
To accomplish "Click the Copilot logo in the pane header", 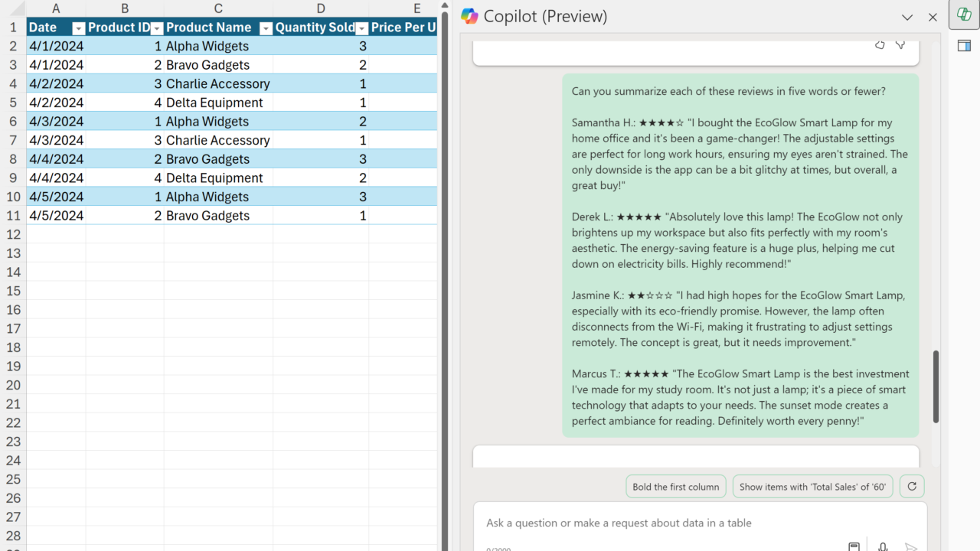I will click(469, 16).
